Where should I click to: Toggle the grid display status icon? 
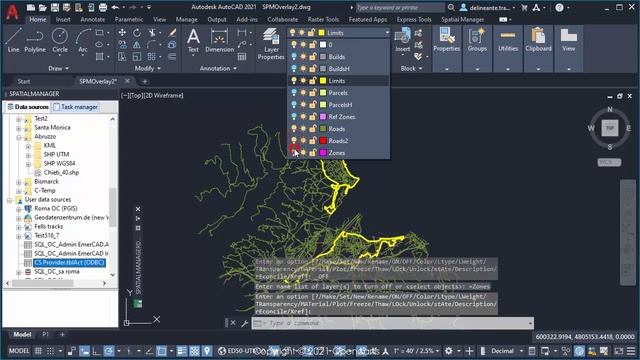(x=38, y=351)
